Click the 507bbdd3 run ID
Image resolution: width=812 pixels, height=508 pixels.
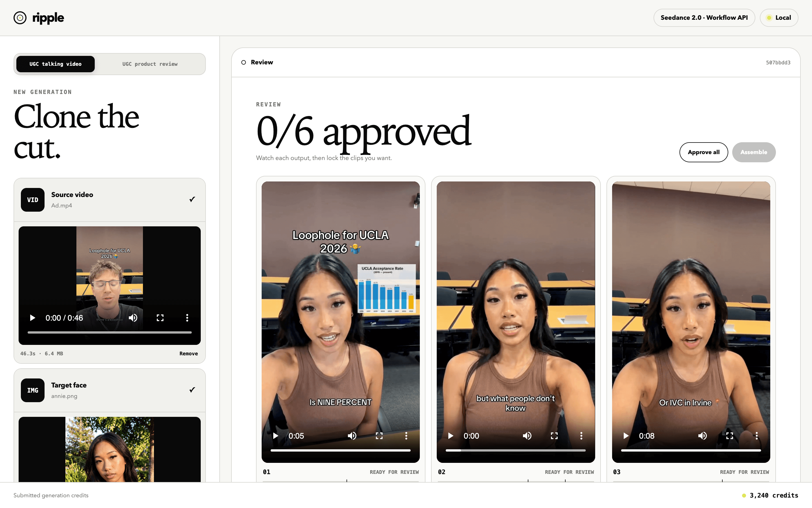click(x=778, y=63)
